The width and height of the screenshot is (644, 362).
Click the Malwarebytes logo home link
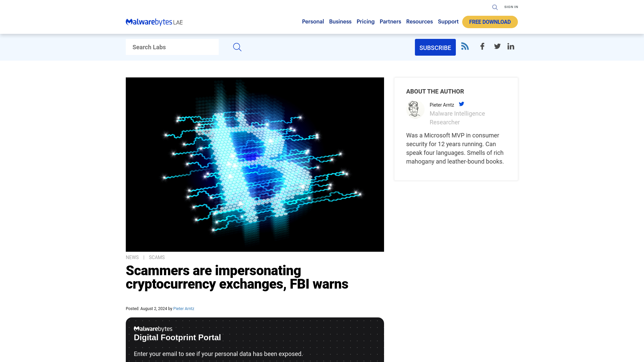tap(154, 22)
